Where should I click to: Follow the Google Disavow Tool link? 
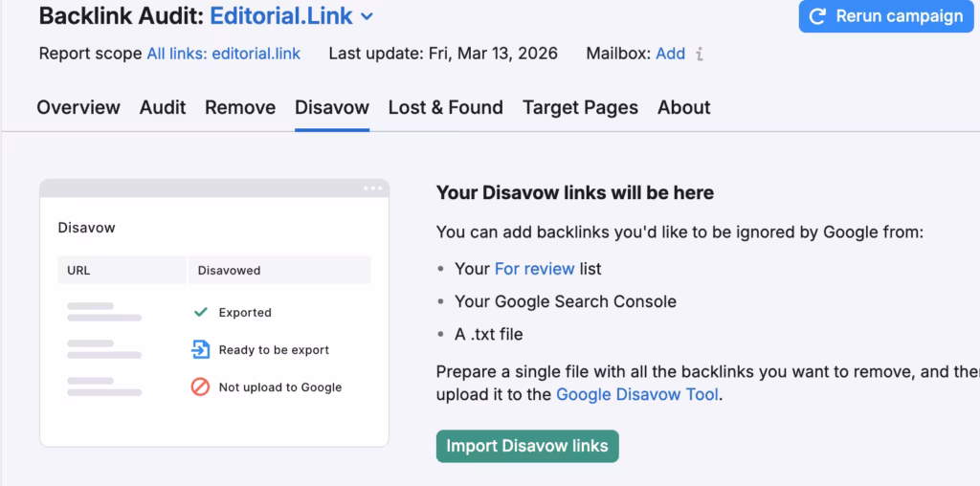pyautogui.click(x=636, y=395)
